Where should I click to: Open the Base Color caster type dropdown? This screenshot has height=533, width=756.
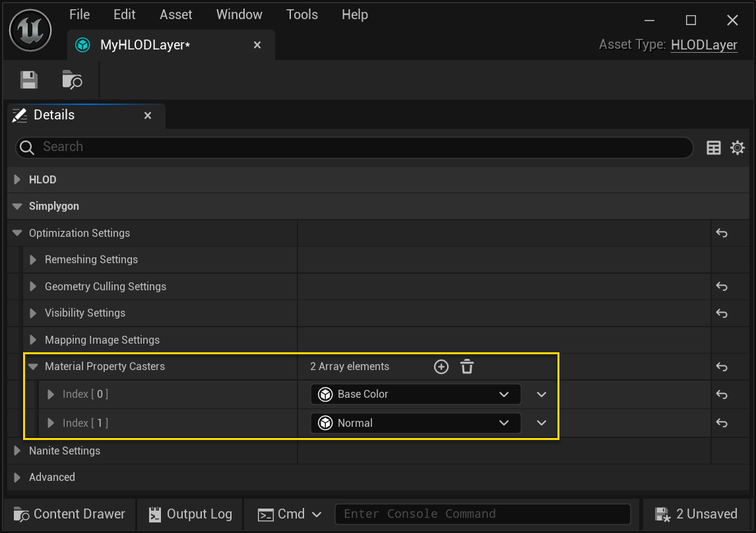(416, 394)
